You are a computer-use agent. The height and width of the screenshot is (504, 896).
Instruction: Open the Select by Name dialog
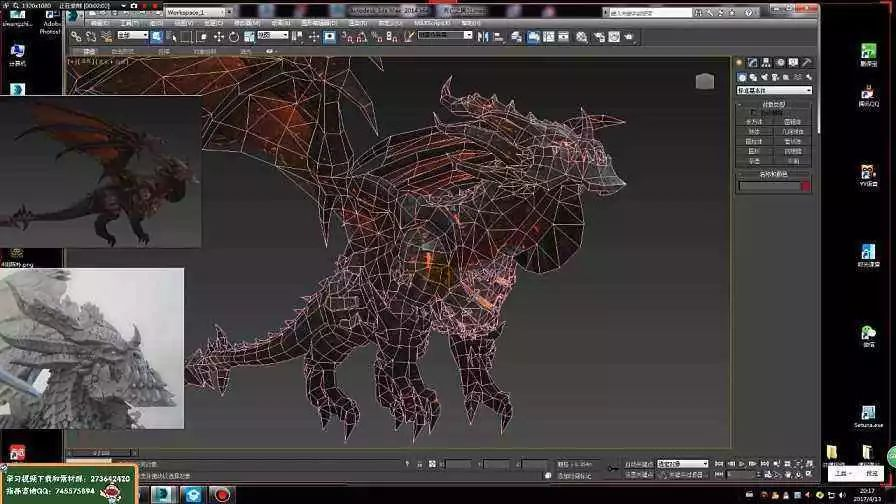[171, 37]
